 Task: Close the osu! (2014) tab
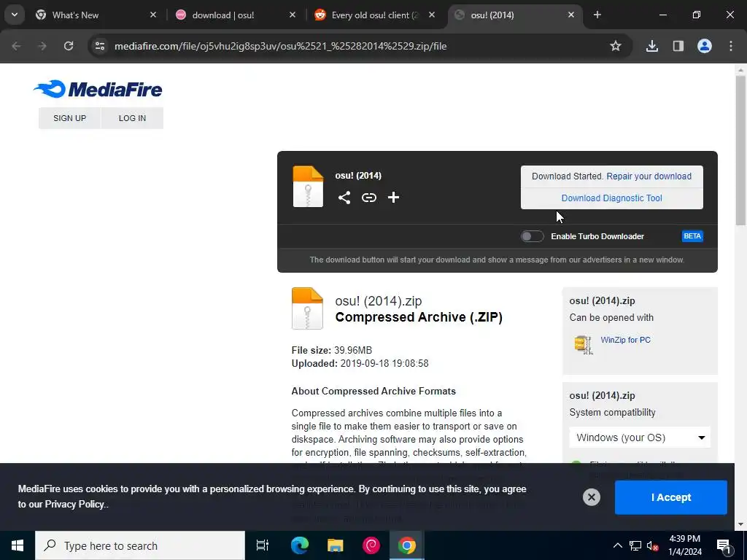[571, 15]
